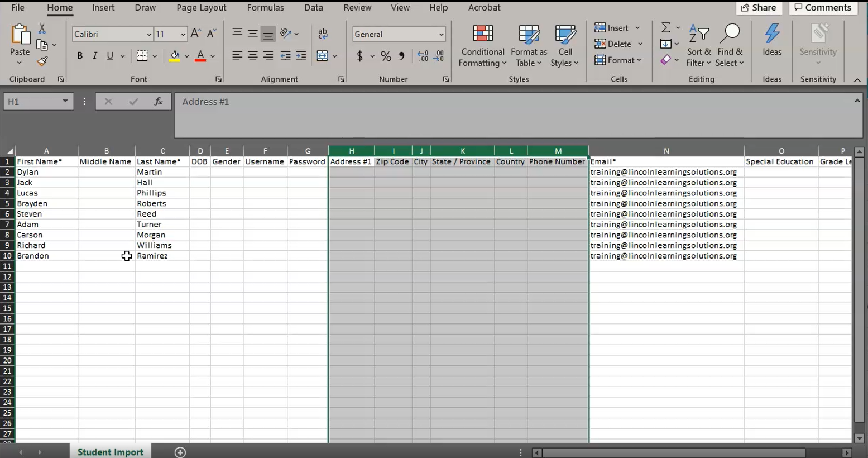Open the Format cells menu

tap(618, 60)
